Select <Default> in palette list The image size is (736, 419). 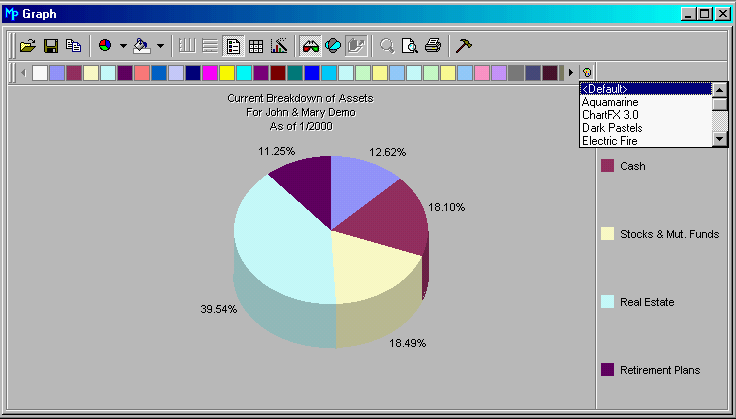pos(646,89)
